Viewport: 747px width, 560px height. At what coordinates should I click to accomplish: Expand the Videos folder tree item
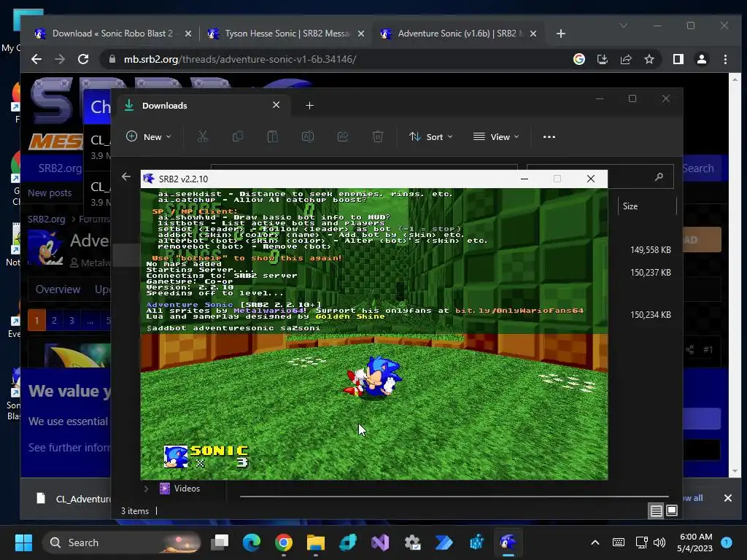click(146, 489)
